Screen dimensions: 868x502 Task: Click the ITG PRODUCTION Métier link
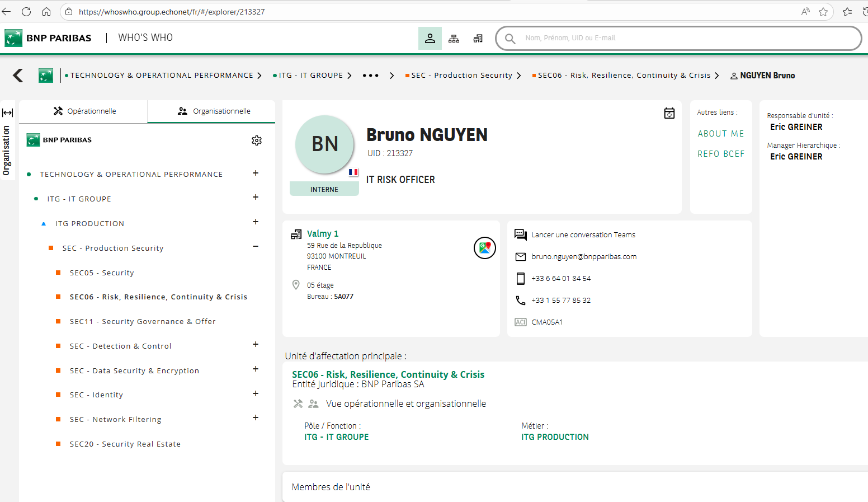555,437
